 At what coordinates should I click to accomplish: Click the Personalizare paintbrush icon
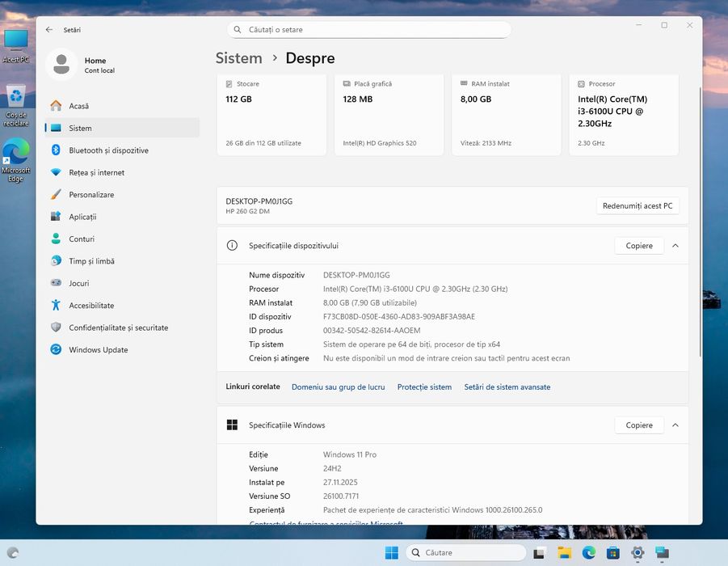(56, 195)
